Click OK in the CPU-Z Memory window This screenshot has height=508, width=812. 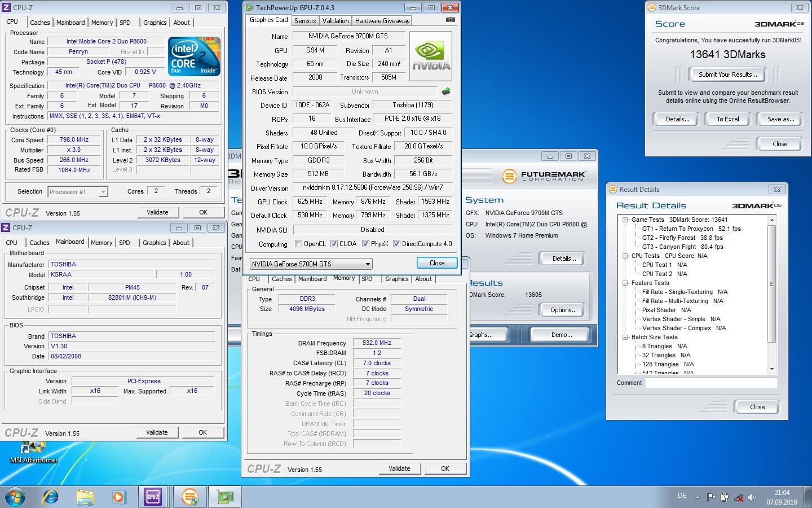coord(445,468)
